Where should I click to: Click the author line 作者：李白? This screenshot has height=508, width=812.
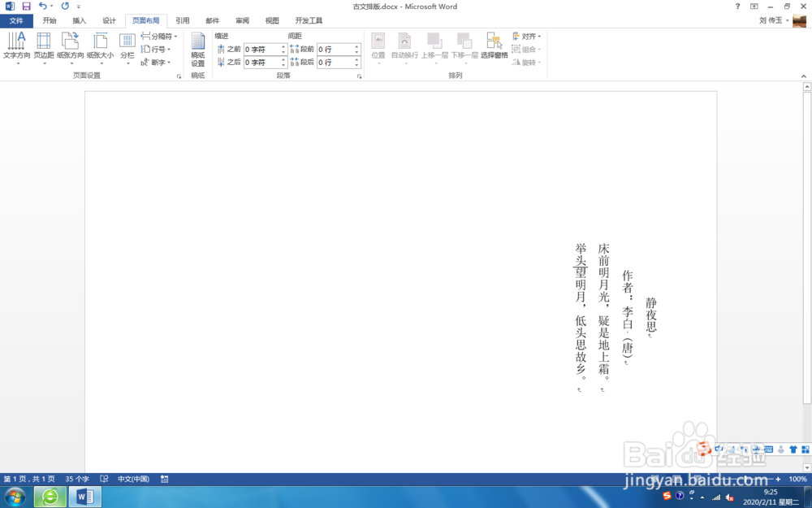point(628,300)
